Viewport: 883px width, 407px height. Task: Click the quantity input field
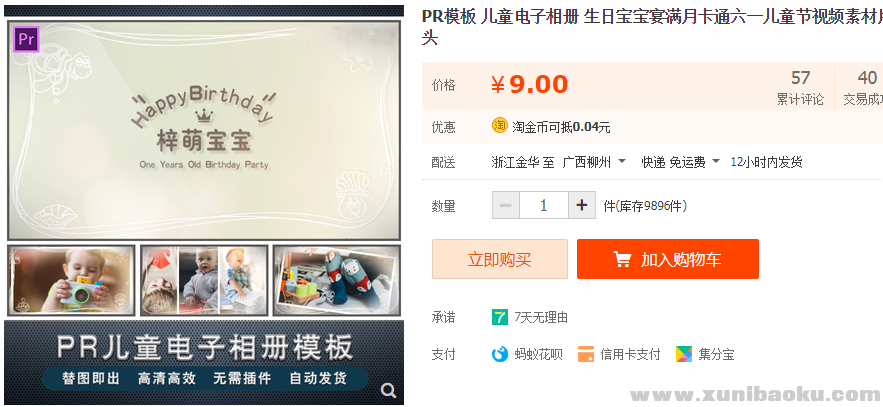point(543,205)
